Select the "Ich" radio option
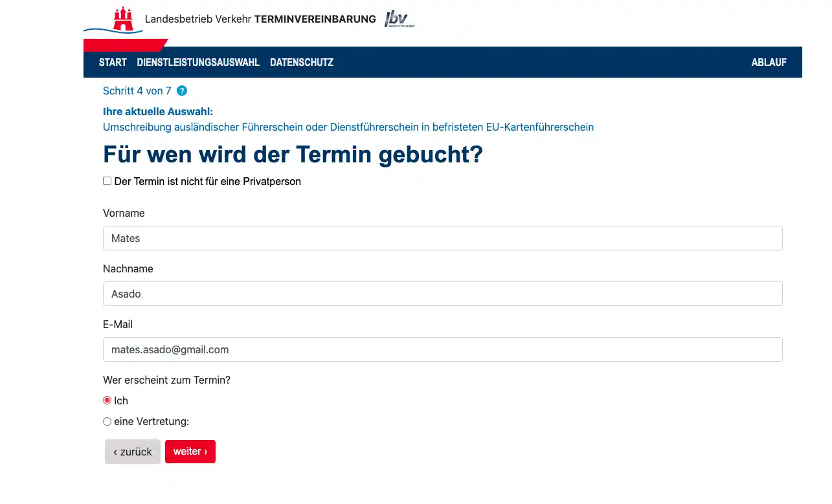 pyautogui.click(x=107, y=400)
